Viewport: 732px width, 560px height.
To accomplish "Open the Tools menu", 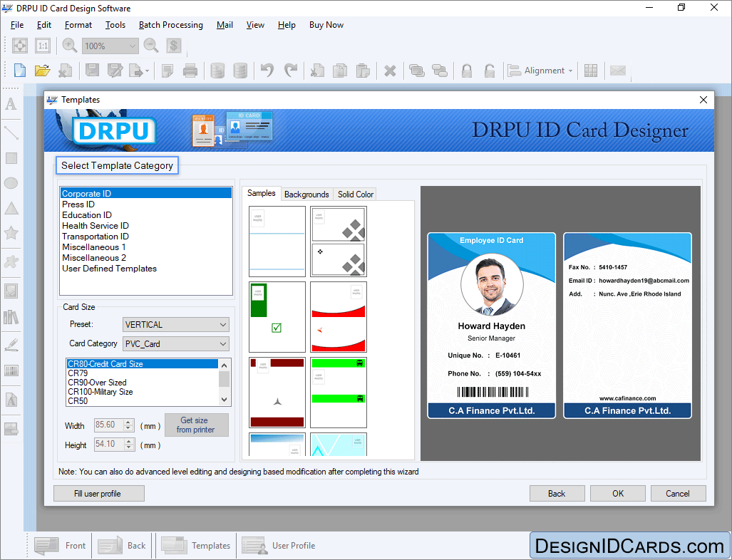I will coord(115,25).
